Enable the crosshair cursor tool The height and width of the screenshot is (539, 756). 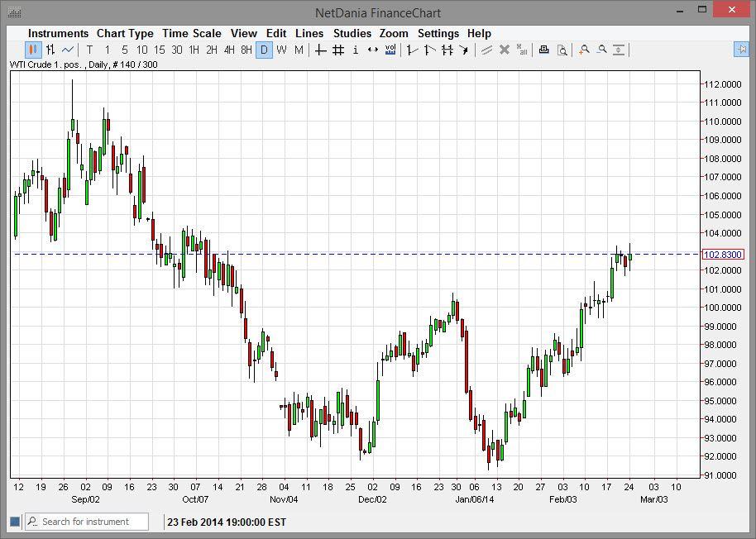point(320,49)
